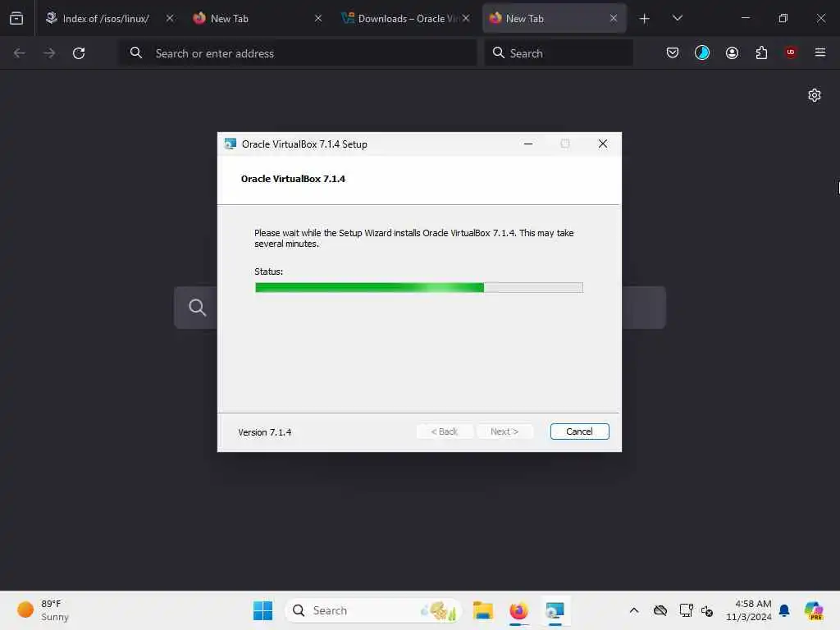
Task: Focus the Firefox Search box
Action: 559,53
